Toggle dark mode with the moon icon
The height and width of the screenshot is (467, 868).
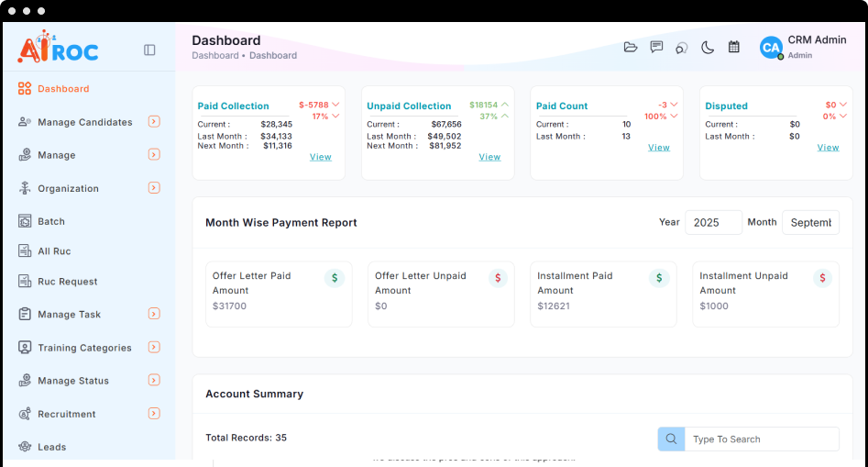pos(708,48)
